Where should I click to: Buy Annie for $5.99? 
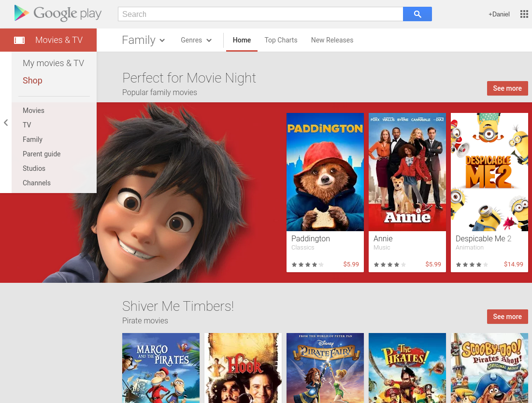coord(433,264)
